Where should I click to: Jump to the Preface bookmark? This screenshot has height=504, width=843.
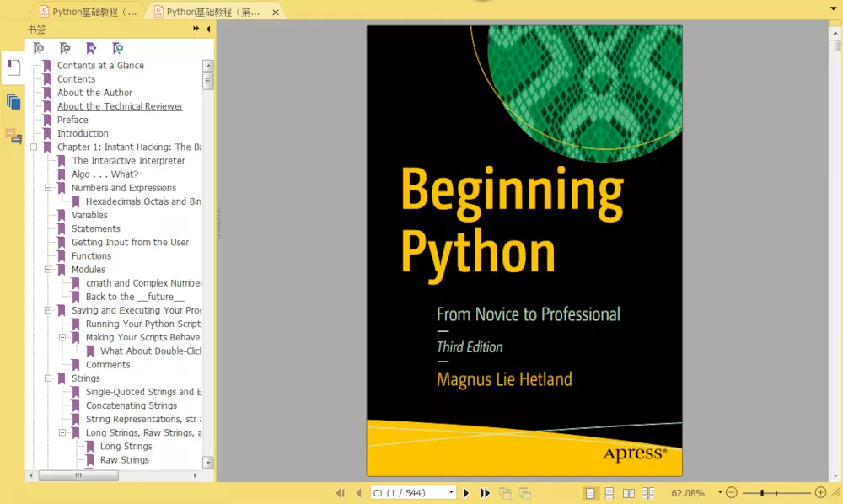[72, 120]
